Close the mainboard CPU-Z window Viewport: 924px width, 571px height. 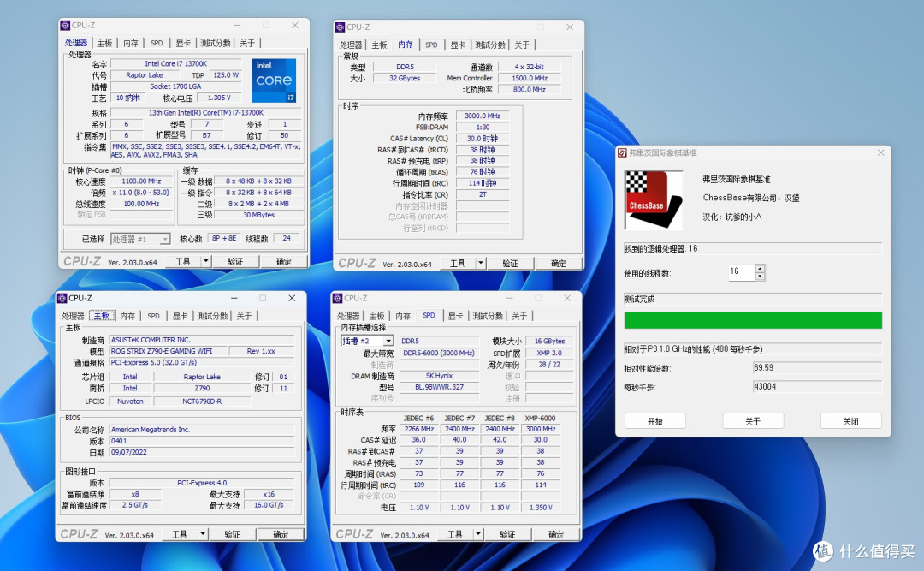point(292,299)
